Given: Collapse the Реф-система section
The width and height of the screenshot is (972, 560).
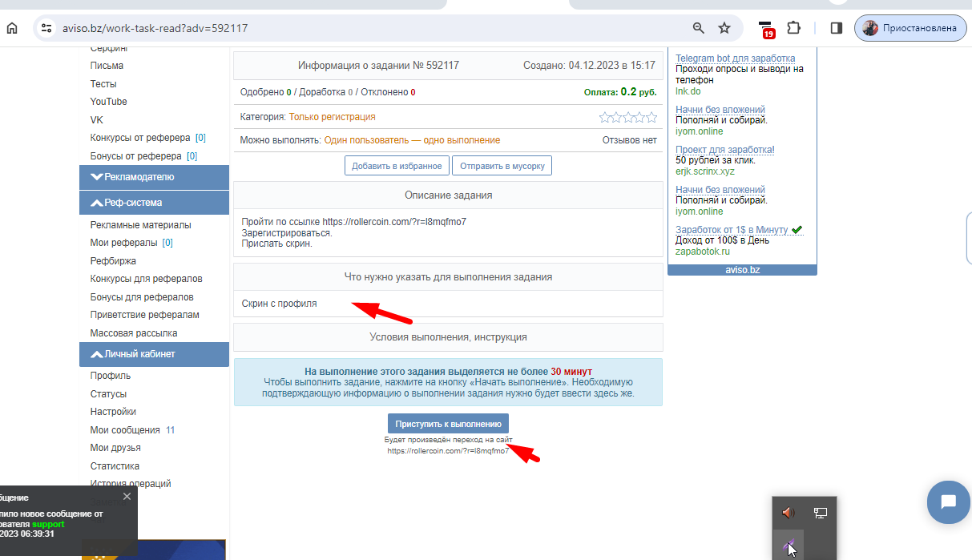Looking at the screenshot, I should 154,203.
